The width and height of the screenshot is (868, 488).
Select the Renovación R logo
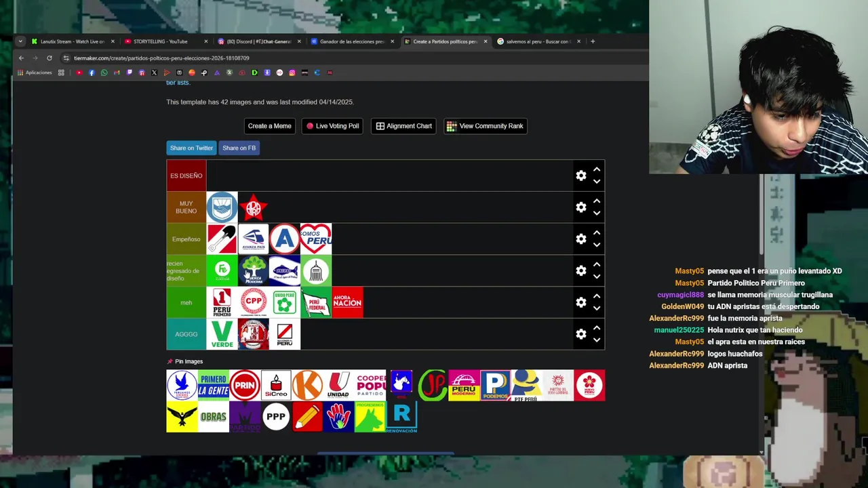pyautogui.click(x=401, y=417)
